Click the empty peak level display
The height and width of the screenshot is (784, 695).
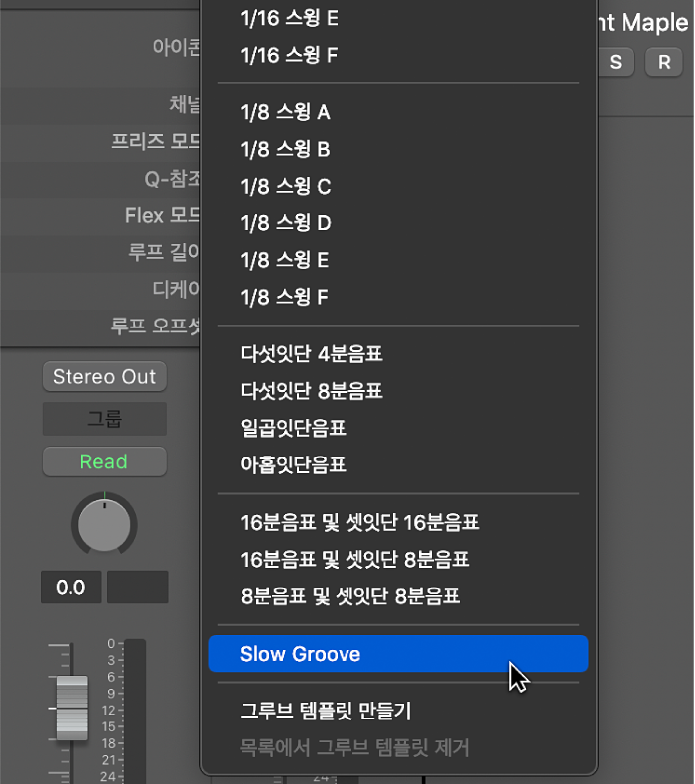pyautogui.click(x=138, y=588)
